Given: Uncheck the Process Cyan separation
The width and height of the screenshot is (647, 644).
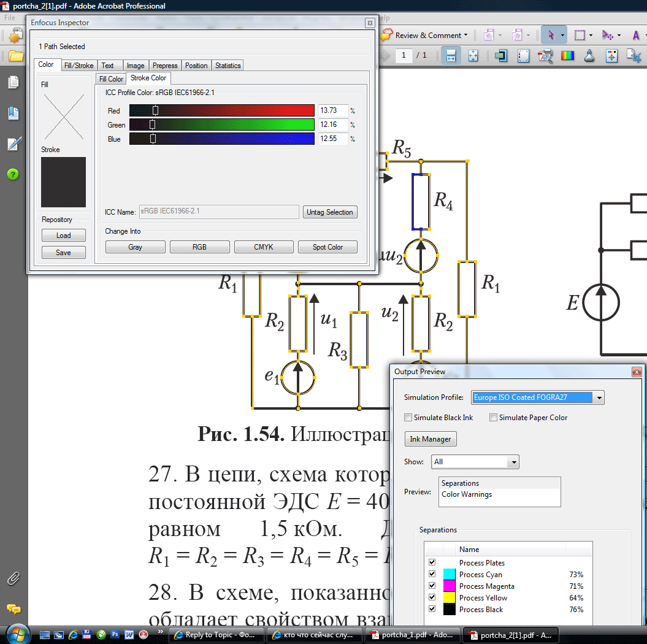Looking at the screenshot, I should tap(432, 575).
